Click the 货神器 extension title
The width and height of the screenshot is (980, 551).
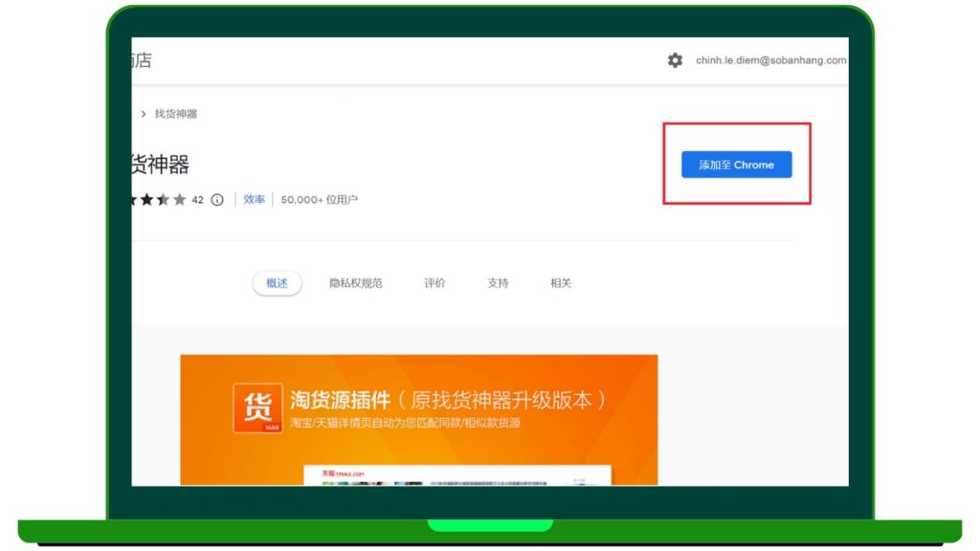160,165
